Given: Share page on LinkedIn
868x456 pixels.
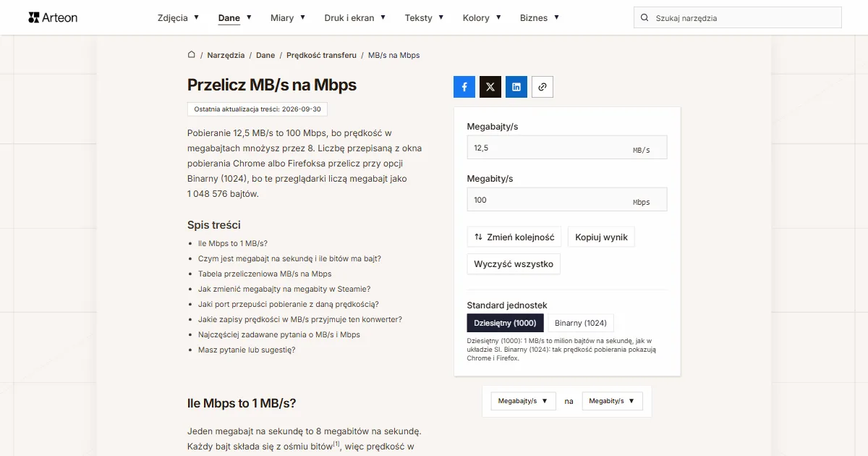Looking at the screenshot, I should tap(516, 87).
